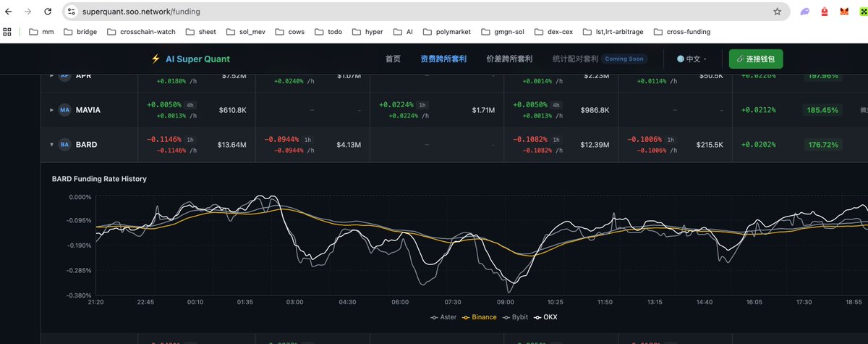868x344 pixels.
Task: Go back with the browser back arrow
Action: [9, 12]
